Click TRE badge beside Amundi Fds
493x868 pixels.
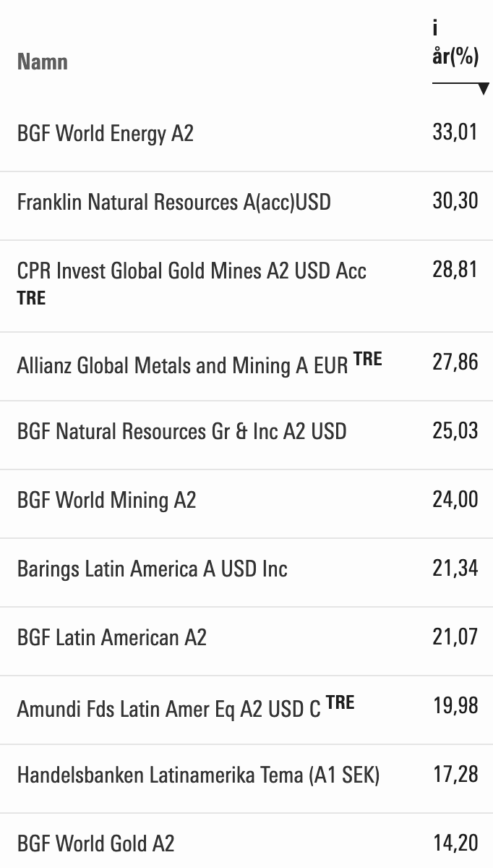tap(340, 702)
